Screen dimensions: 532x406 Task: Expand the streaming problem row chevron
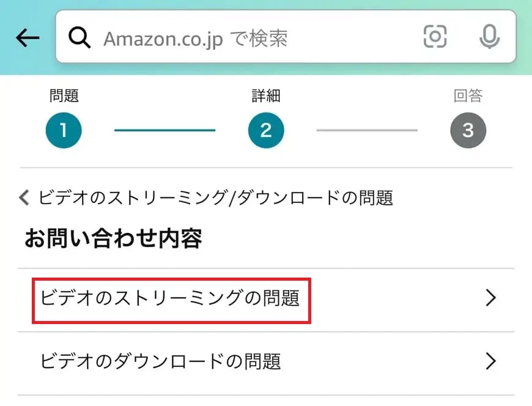click(x=490, y=298)
